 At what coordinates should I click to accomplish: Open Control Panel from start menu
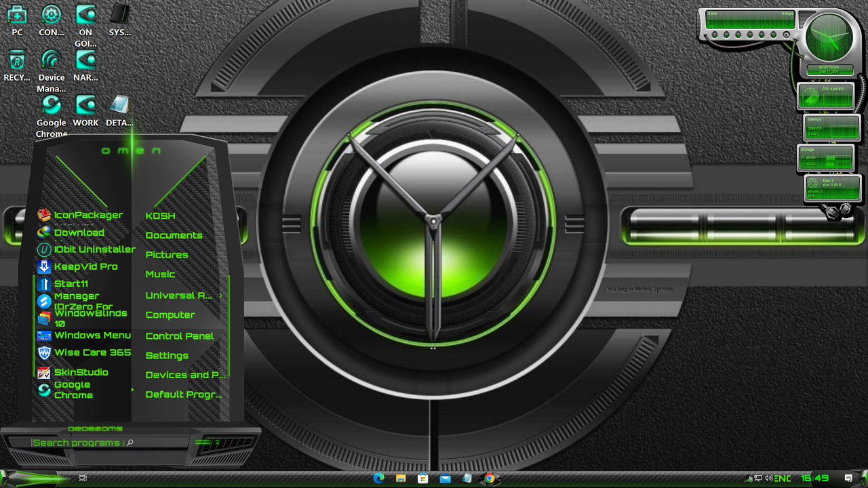click(x=180, y=336)
